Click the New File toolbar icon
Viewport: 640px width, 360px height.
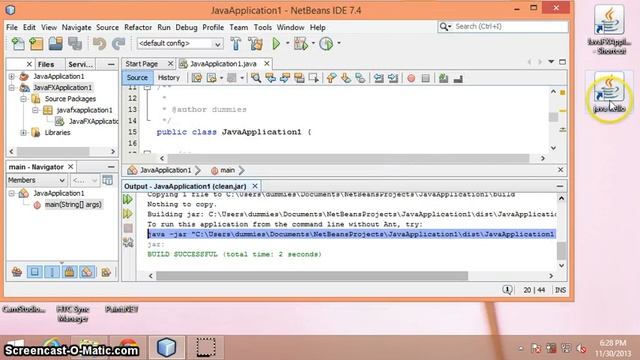[18, 43]
